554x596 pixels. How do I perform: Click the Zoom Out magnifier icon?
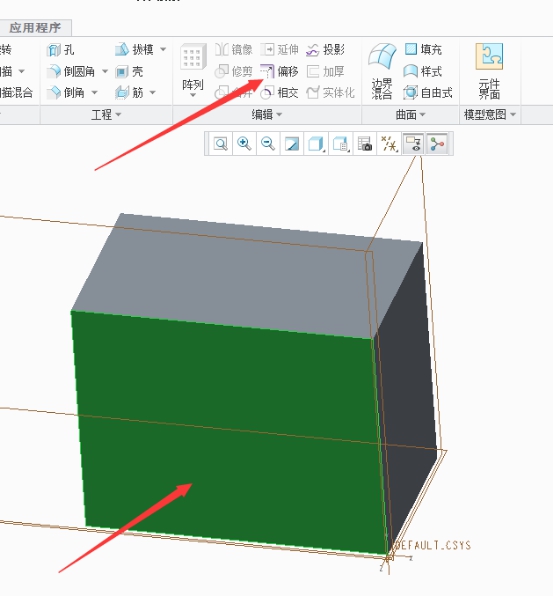[268, 144]
